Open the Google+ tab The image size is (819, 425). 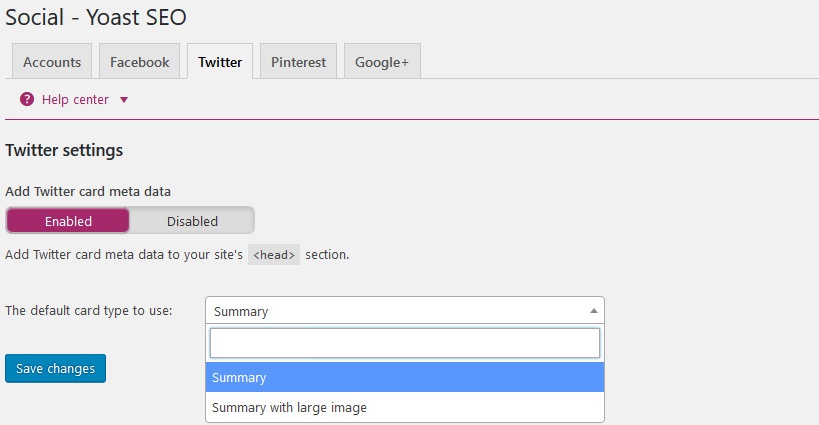click(x=382, y=62)
